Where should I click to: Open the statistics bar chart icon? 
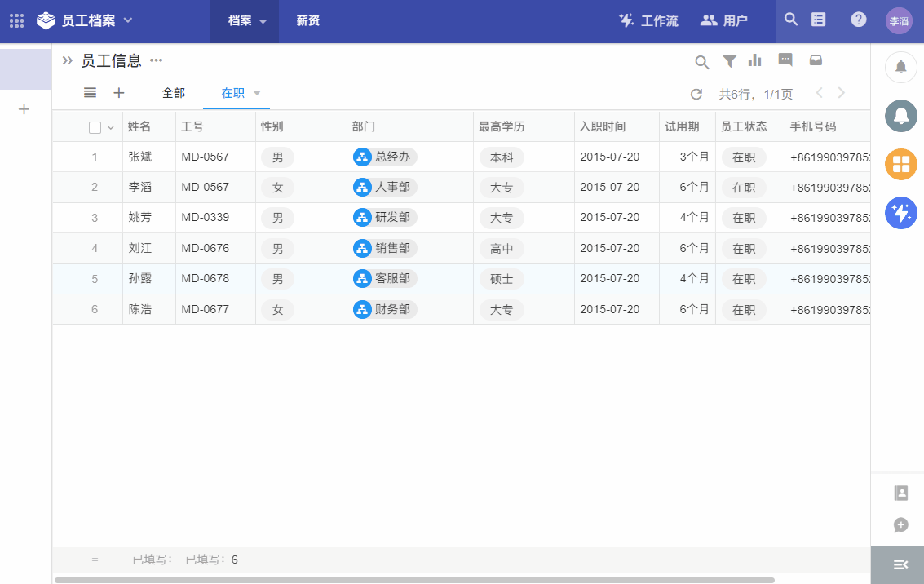755,60
